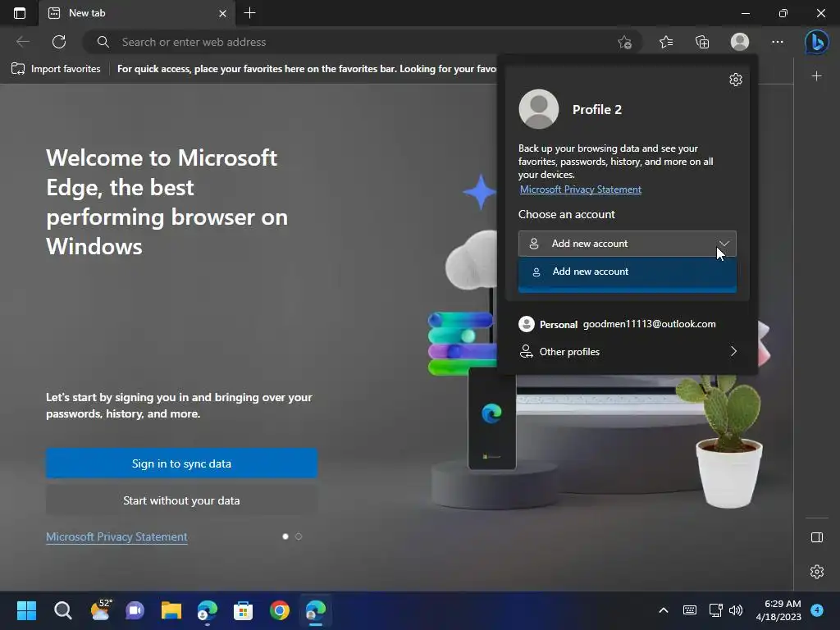Image resolution: width=840 pixels, height=630 pixels.
Task: Refresh the page
Action: (x=59, y=42)
